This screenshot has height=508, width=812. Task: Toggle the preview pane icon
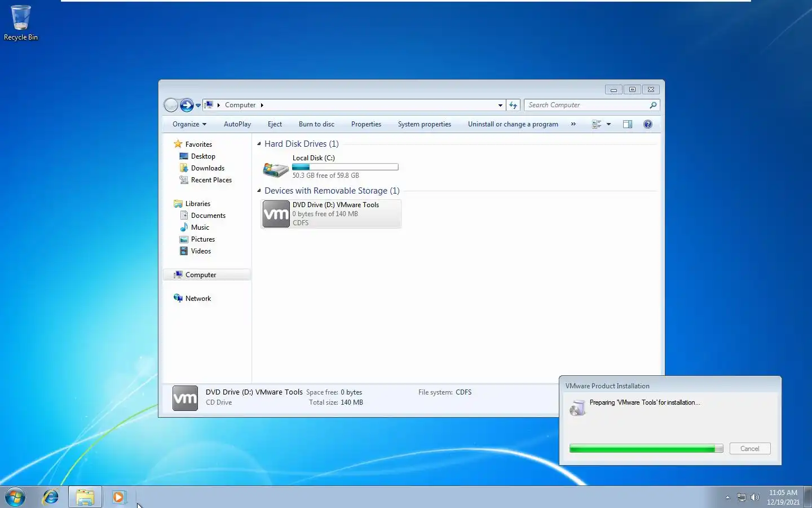coord(628,124)
